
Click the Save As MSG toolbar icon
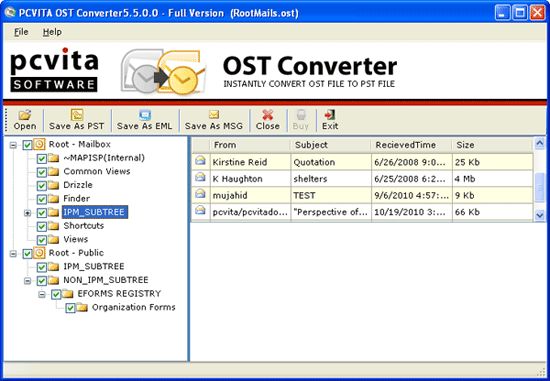click(214, 115)
